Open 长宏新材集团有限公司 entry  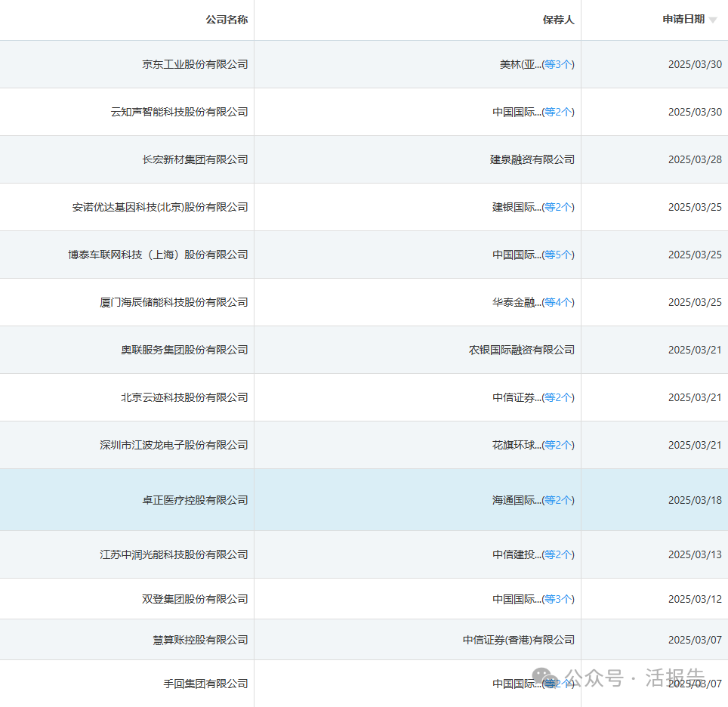(195, 159)
